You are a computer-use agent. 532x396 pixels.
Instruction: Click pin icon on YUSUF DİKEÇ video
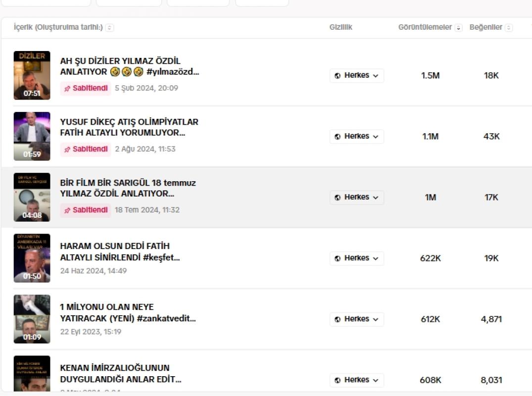[x=67, y=149]
